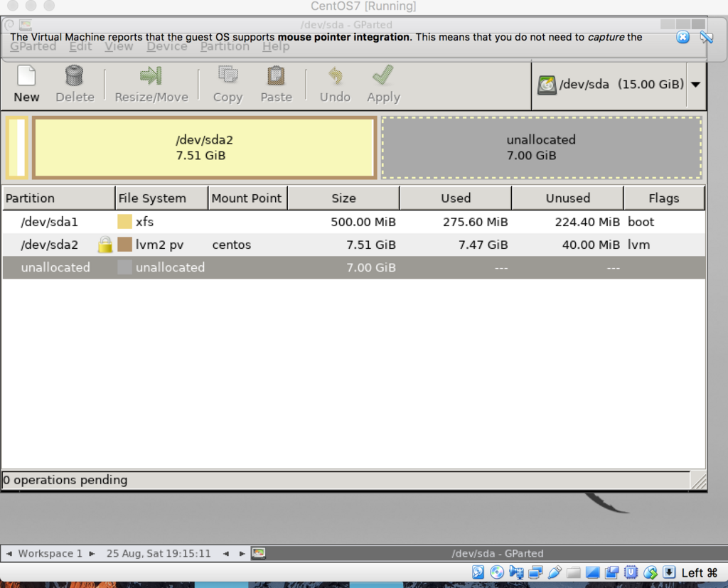The height and width of the screenshot is (588, 728).
Task: Click the VirtualBox mouse integration icon
Action: [650, 572]
